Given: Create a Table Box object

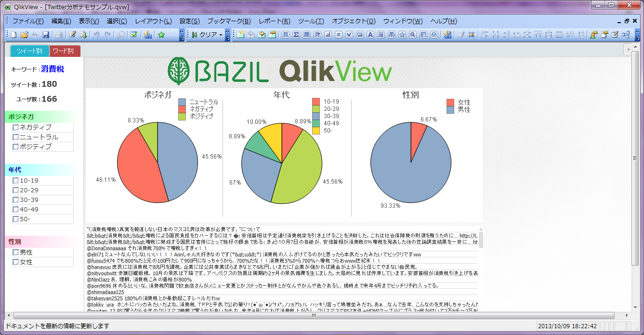Looking at the screenshot, I should coord(307,35).
